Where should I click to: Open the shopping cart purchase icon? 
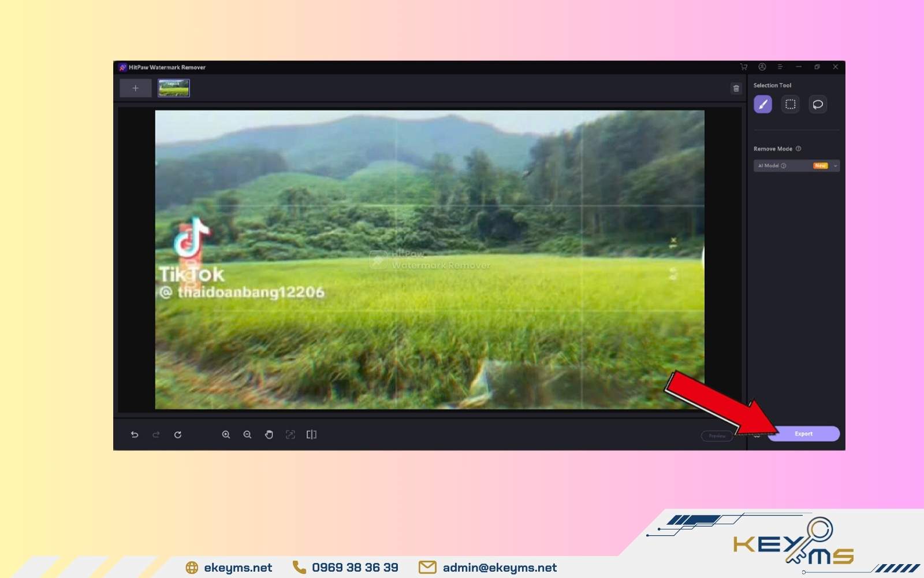tap(743, 67)
